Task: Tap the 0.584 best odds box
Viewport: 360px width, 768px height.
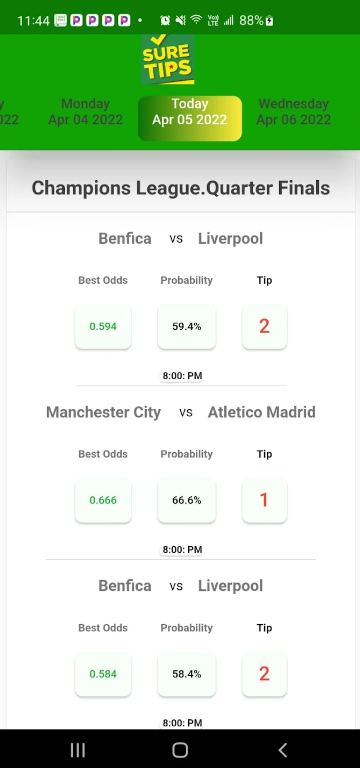Action: point(103,674)
